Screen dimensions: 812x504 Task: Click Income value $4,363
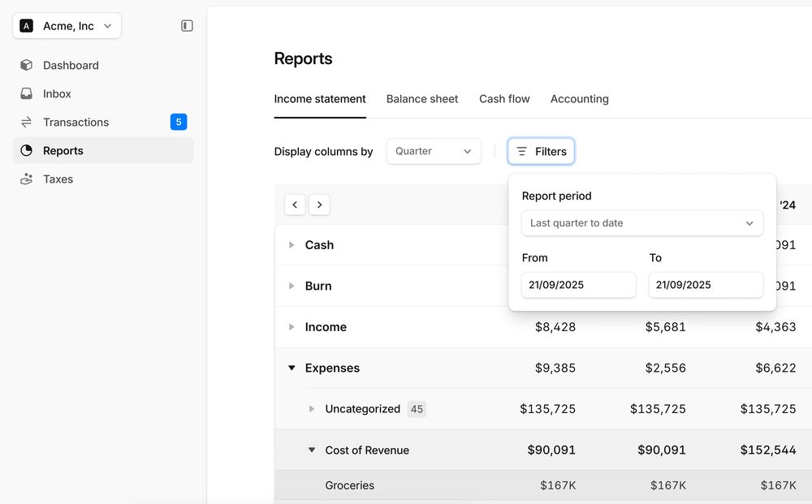click(775, 327)
